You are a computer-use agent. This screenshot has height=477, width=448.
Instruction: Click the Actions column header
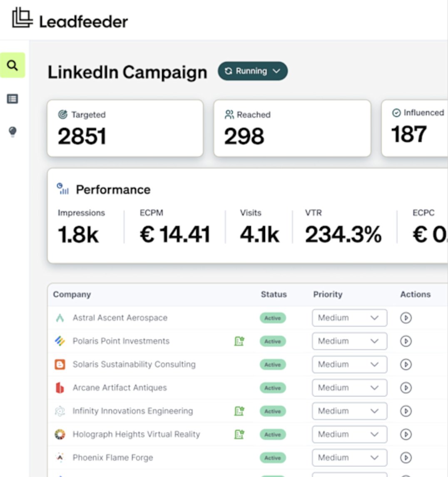(x=415, y=294)
